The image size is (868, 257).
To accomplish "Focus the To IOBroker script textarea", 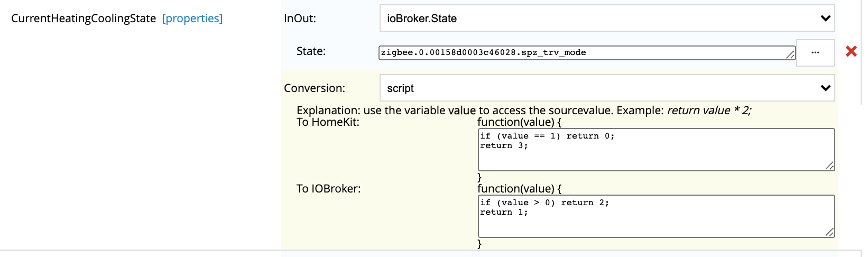I will [x=657, y=216].
